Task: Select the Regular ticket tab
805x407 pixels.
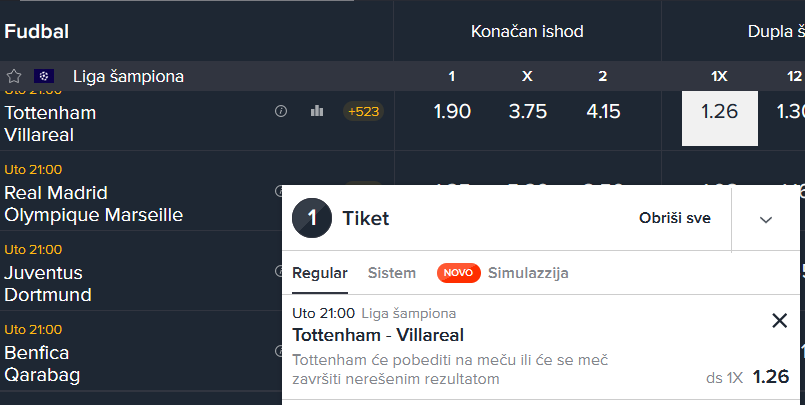Action: pos(319,273)
